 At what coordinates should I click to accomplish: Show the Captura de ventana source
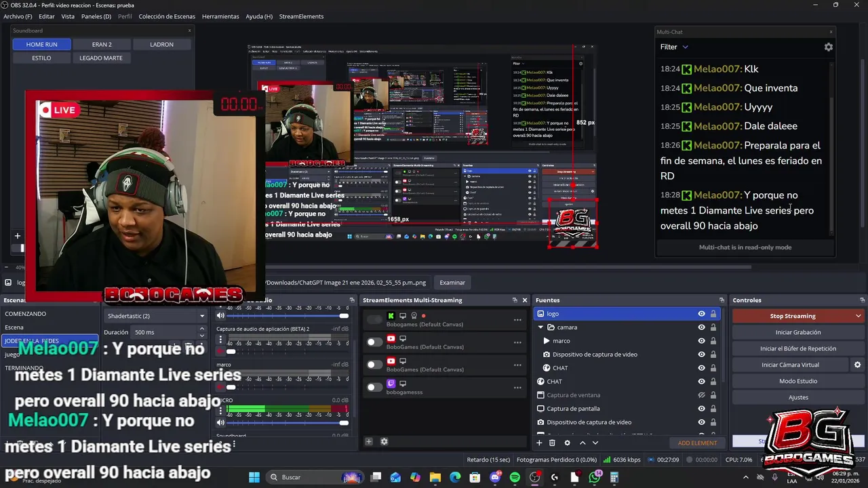pos(701,395)
